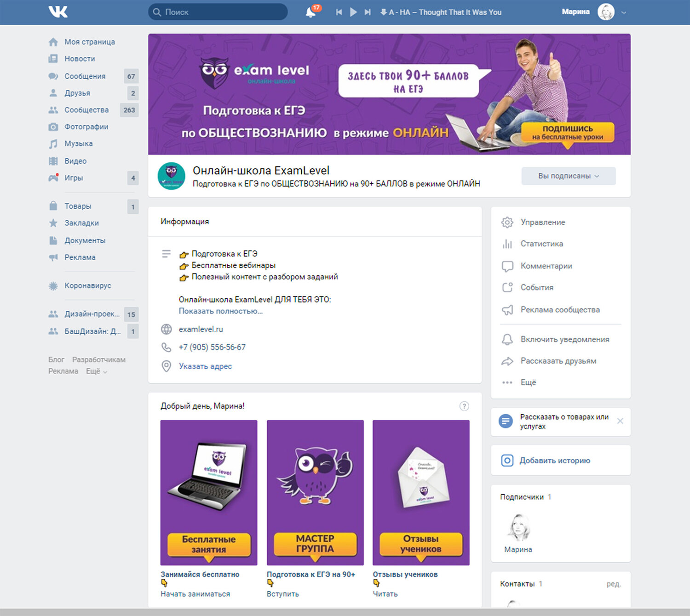Screen dimensions: 690x616
Task: Click phone number +7 (905) 556-56-67
Action: (212, 348)
